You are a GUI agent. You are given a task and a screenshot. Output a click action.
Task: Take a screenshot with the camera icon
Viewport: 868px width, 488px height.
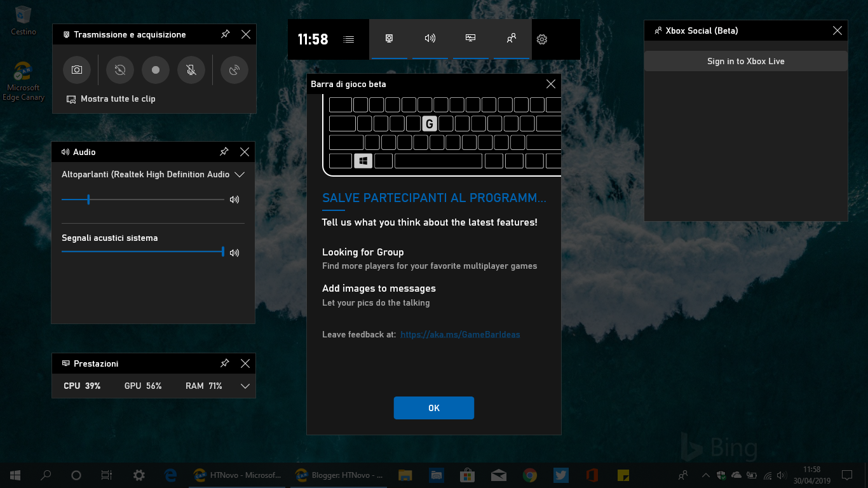(x=77, y=70)
